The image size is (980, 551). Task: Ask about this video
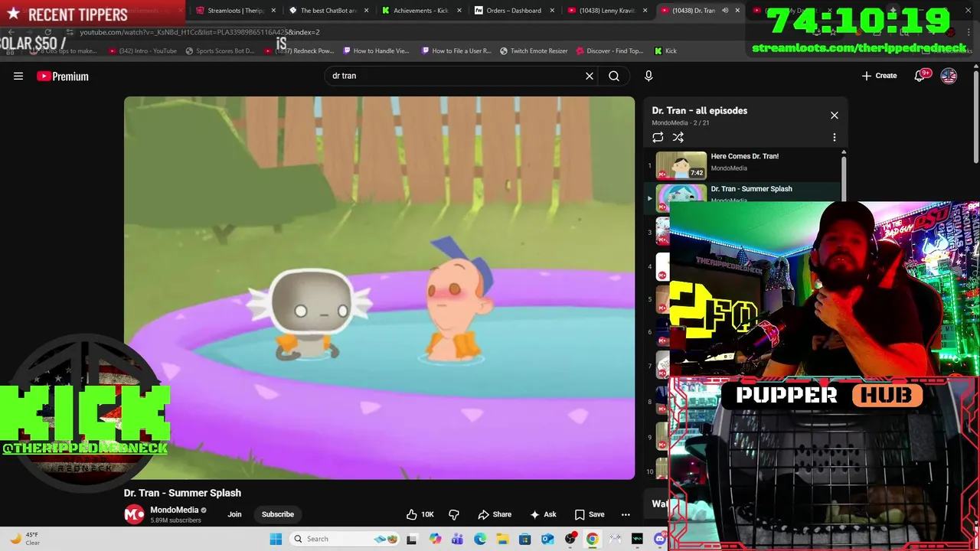coord(543,514)
